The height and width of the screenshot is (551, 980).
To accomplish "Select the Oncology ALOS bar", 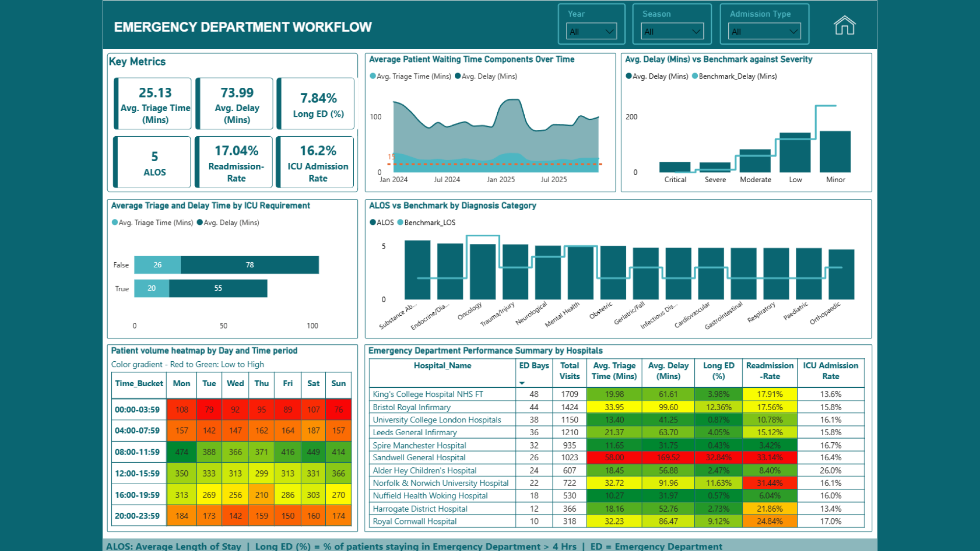I will [x=482, y=271].
